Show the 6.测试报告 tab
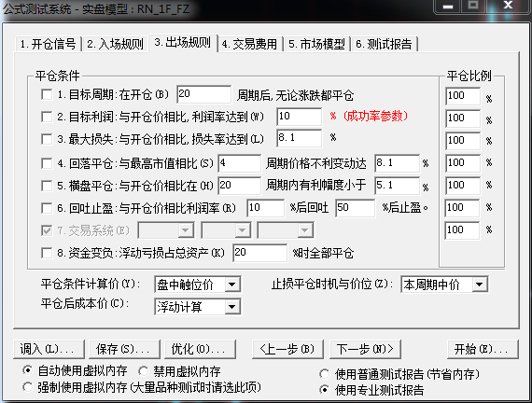Image resolution: width=532 pixels, height=403 pixels. click(x=385, y=44)
